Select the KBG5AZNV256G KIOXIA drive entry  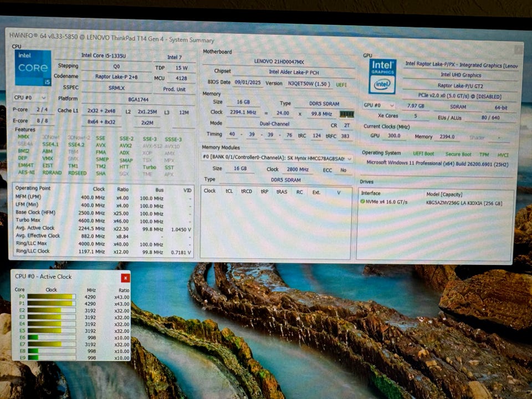(464, 202)
